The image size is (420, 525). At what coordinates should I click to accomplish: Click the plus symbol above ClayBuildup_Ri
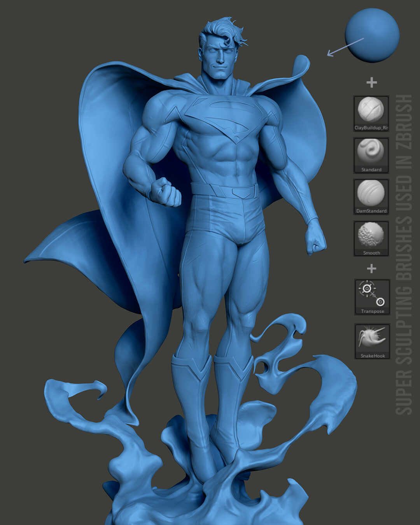(372, 82)
